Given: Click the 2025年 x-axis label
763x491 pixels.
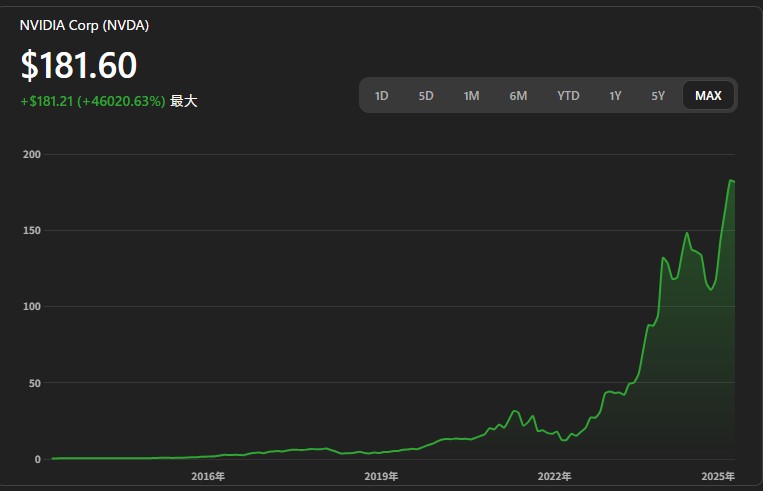Looking at the screenshot, I should (x=718, y=476).
